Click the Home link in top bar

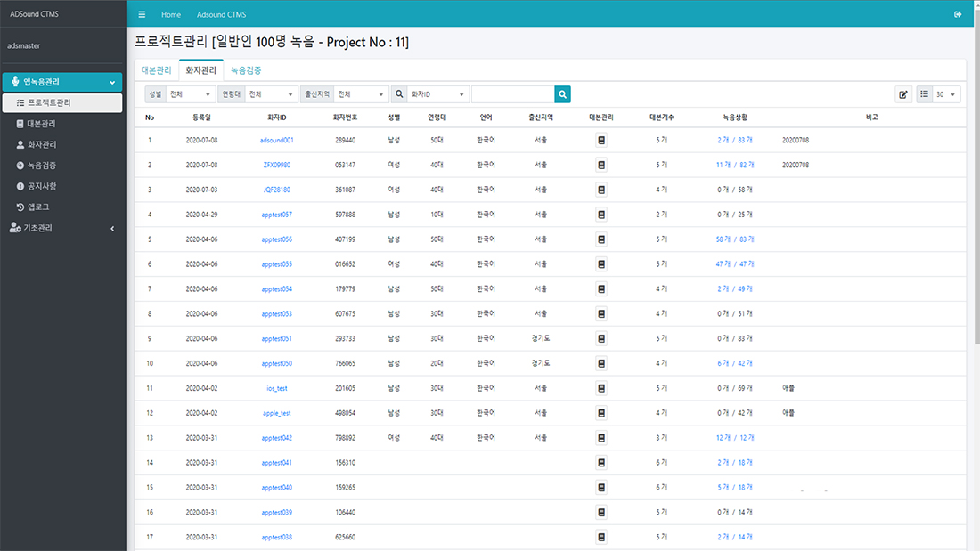[x=171, y=14]
